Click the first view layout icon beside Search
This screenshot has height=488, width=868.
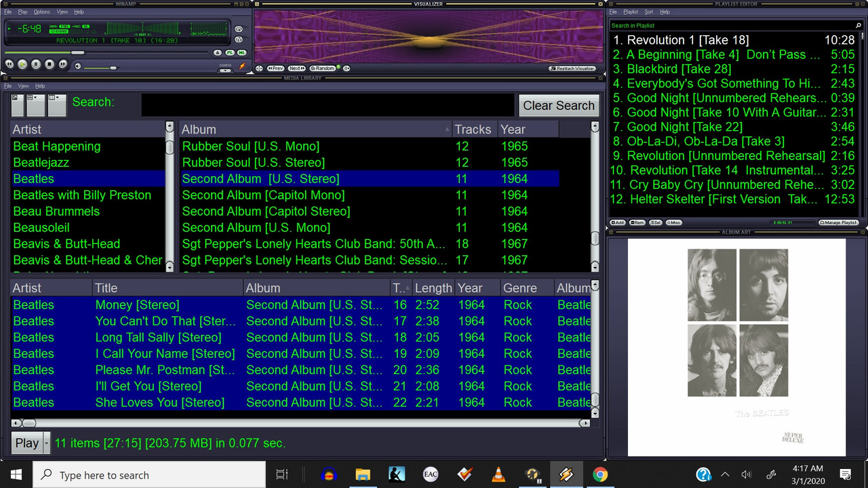(18, 105)
